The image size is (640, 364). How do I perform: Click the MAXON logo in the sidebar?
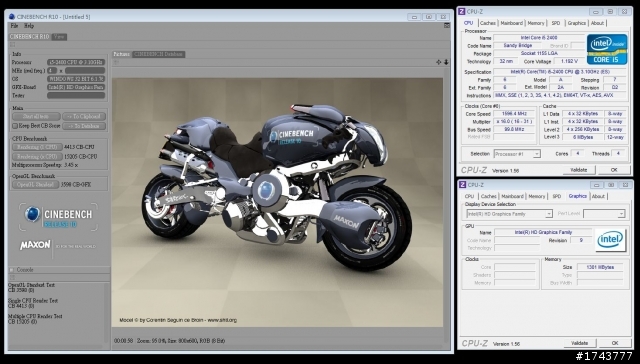pos(36,245)
